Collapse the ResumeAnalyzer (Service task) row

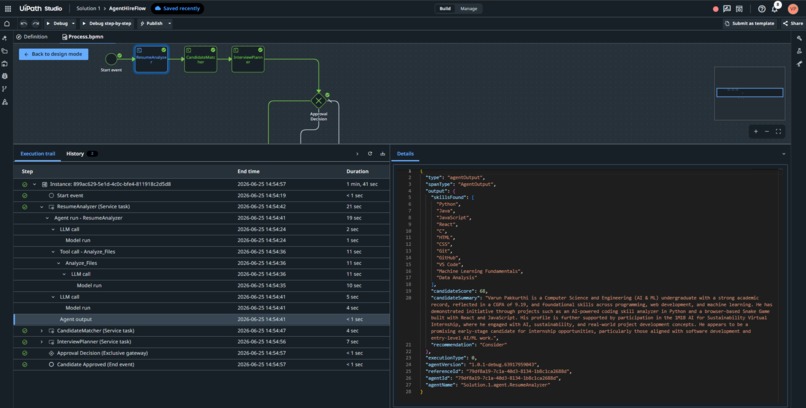coord(42,207)
